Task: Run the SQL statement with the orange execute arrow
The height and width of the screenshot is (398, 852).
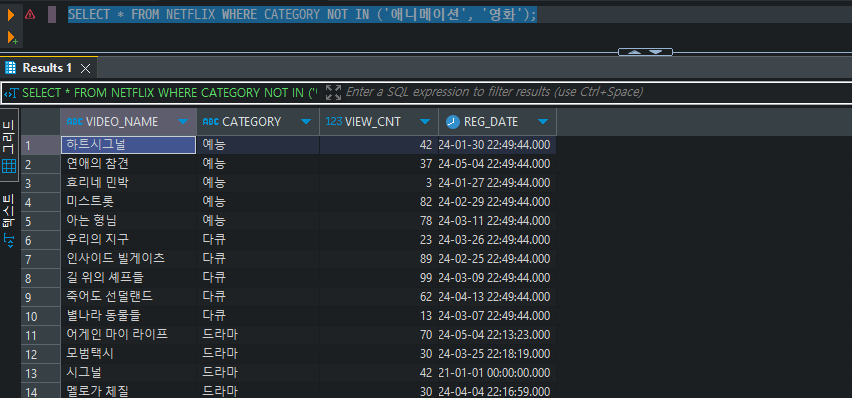Action: tap(11, 15)
